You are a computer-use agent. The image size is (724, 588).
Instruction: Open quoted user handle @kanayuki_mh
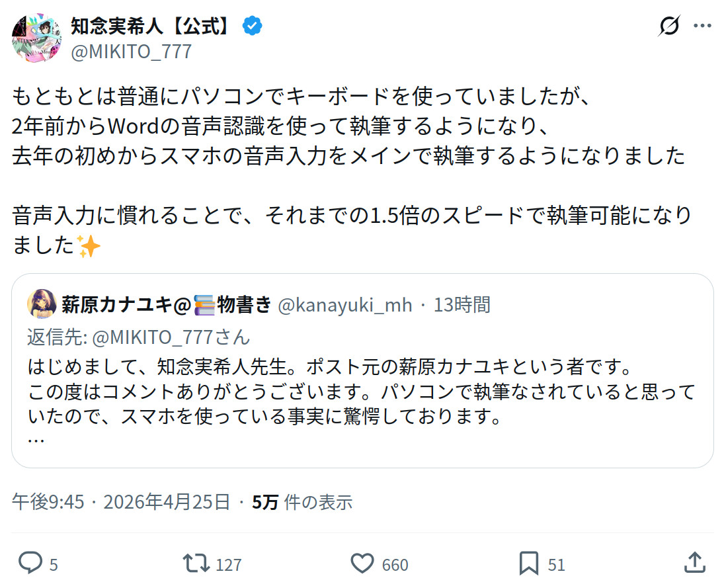(x=344, y=304)
